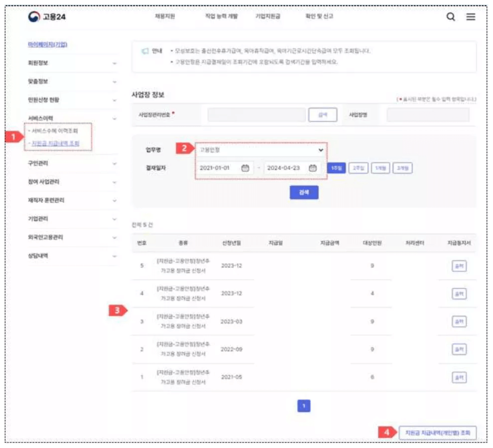Click the 2021-05 cell in row 1

click(x=232, y=377)
